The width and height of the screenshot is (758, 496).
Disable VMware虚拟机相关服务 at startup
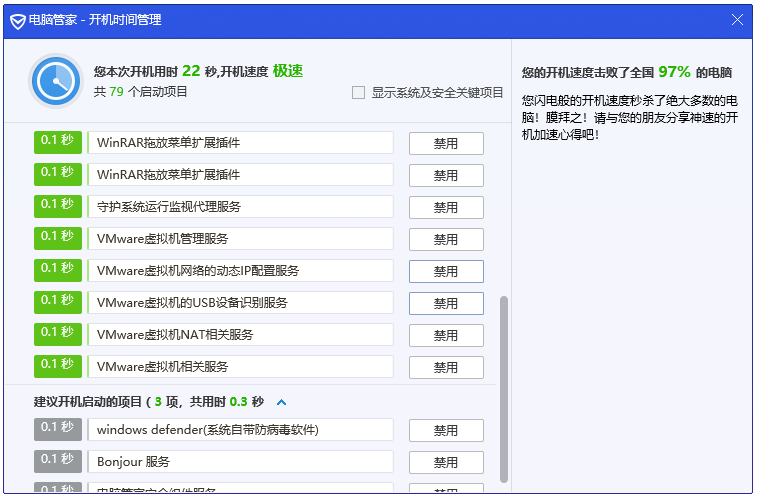coord(446,367)
